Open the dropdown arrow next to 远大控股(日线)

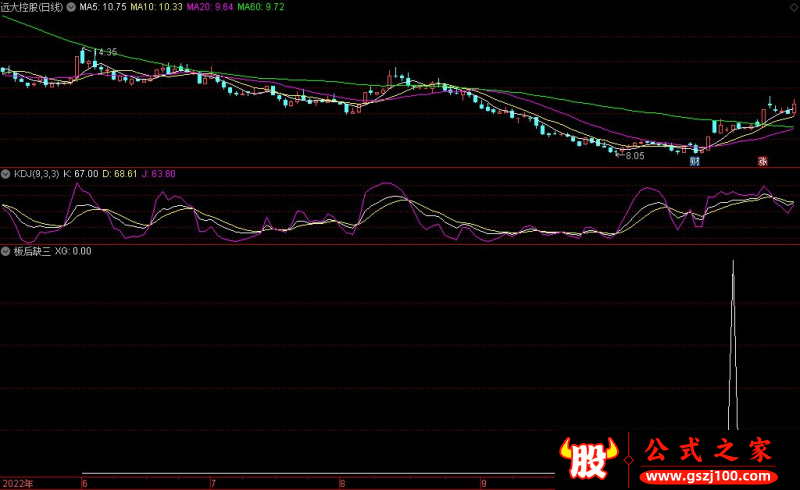(70, 6)
